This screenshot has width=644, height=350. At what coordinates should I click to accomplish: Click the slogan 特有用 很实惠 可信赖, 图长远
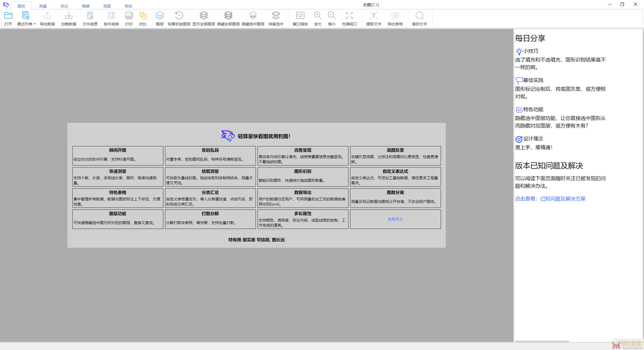coord(256,240)
